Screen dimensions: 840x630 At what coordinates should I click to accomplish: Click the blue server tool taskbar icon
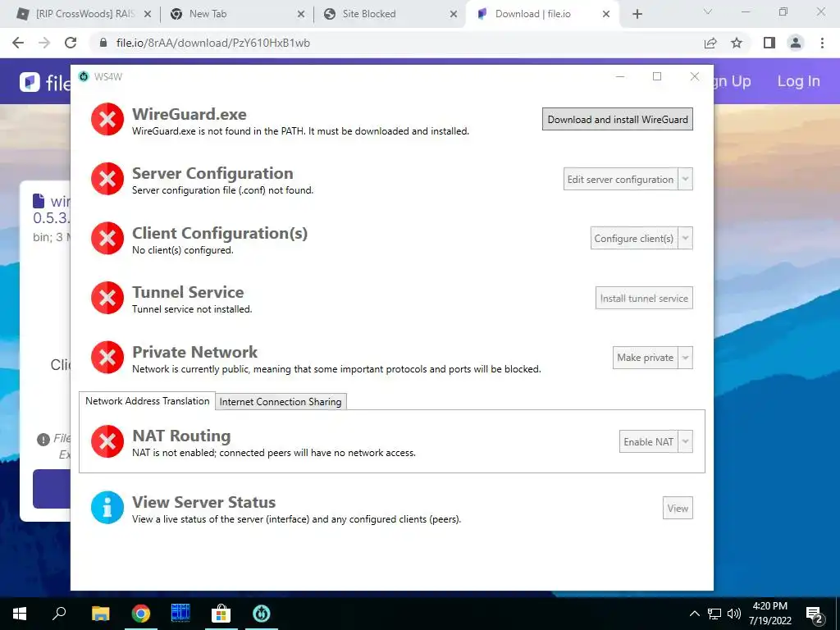[180, 614]
